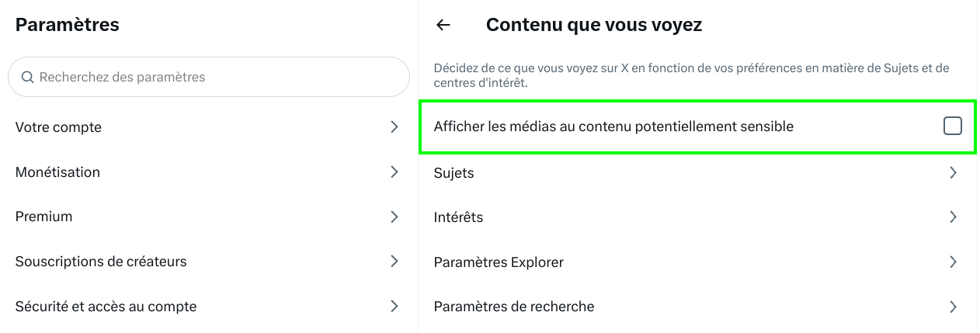
Task: Click the chevron arrow beside Votre compte
Action: [x=394, y=127]
